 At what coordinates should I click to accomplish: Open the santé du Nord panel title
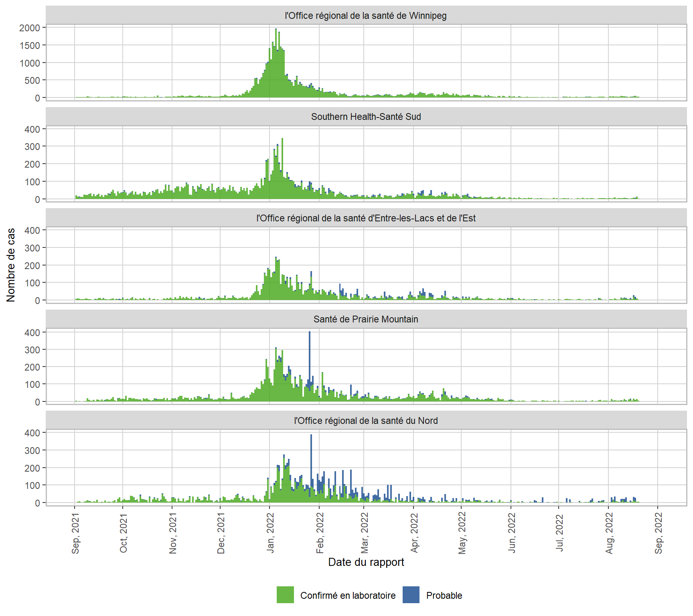click(366, 421)
